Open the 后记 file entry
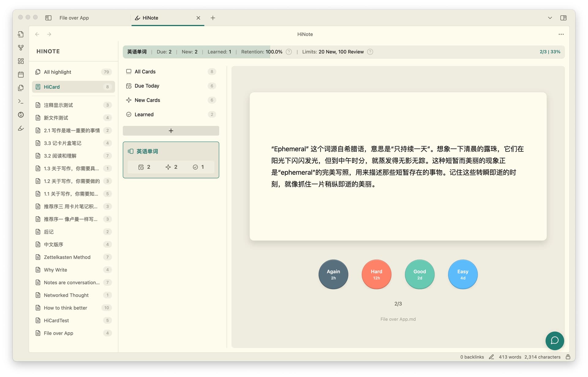Image resolution: width=588 pixels, height=377 pixels. [x=73, y=232]
